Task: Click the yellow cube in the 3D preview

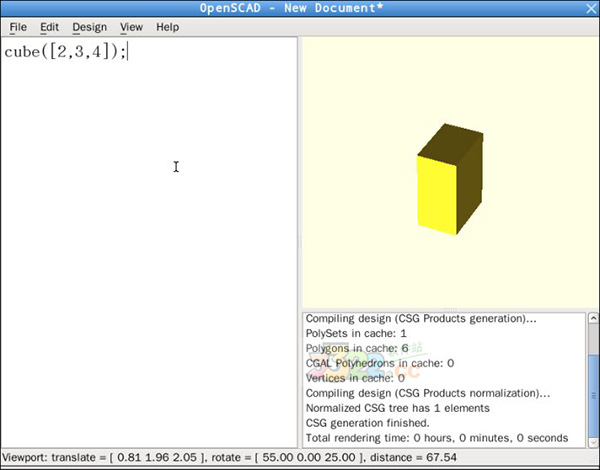Action: [450, 179]
